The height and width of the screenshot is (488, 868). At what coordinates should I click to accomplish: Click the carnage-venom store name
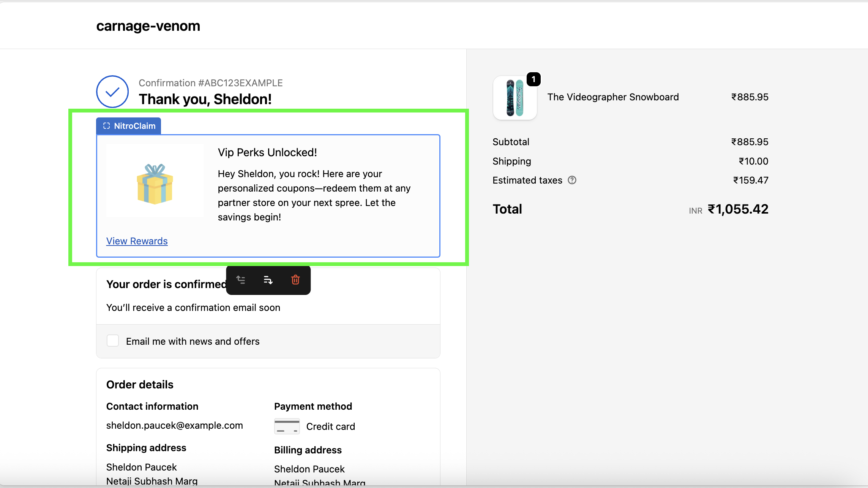click(148, 26)
